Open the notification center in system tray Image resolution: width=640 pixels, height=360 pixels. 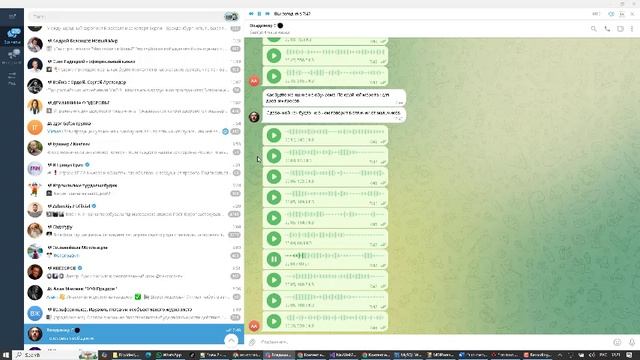click(629, 355)
